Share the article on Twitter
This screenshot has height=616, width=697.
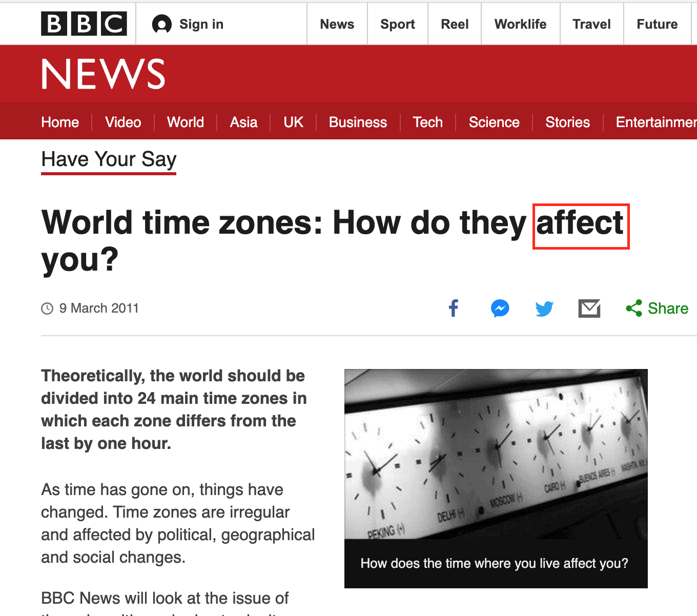point(544,309)
